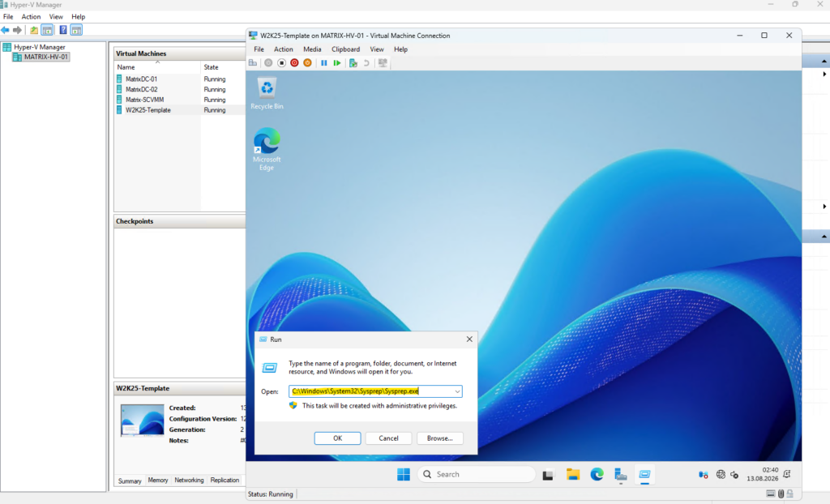
Task: Go back in Hyper-V Manager toolbar
Action: 6,30
